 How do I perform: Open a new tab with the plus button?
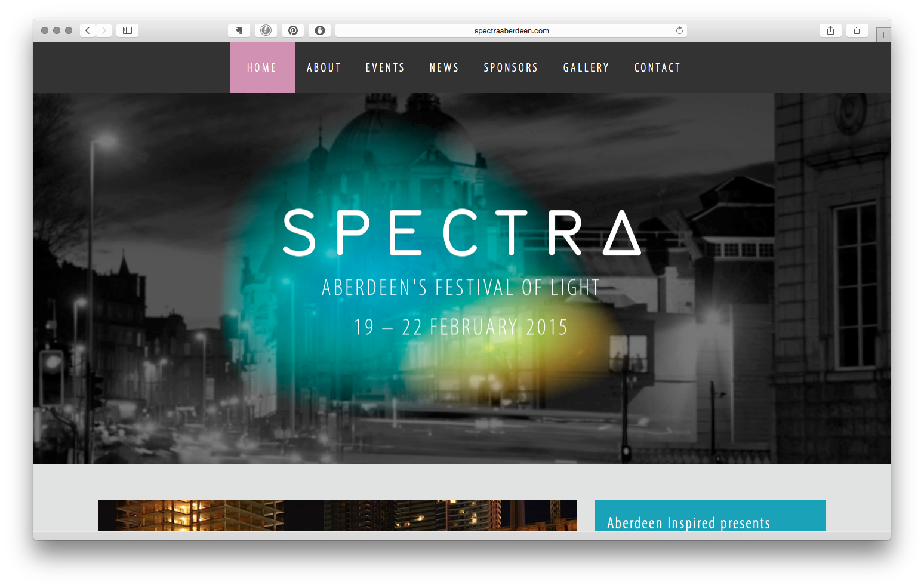tap(883, 35)
